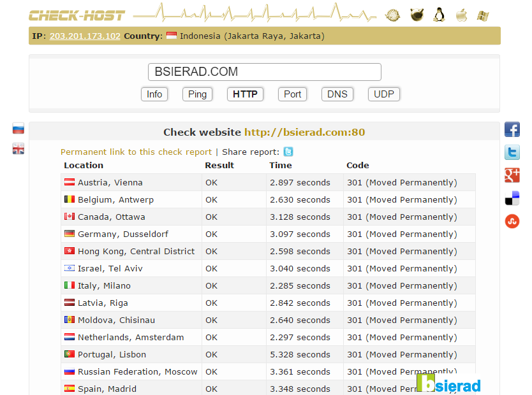Image resolution: width=532 pixels, height=395 pixels.
Task: Select the Linux penguin icon
Action: coord(439,15)
